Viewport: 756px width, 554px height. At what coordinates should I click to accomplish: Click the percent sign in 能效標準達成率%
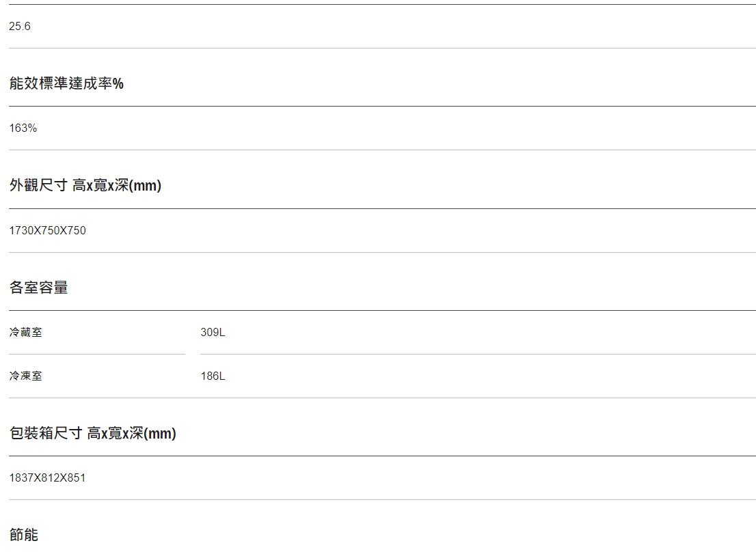pos(118,84)
